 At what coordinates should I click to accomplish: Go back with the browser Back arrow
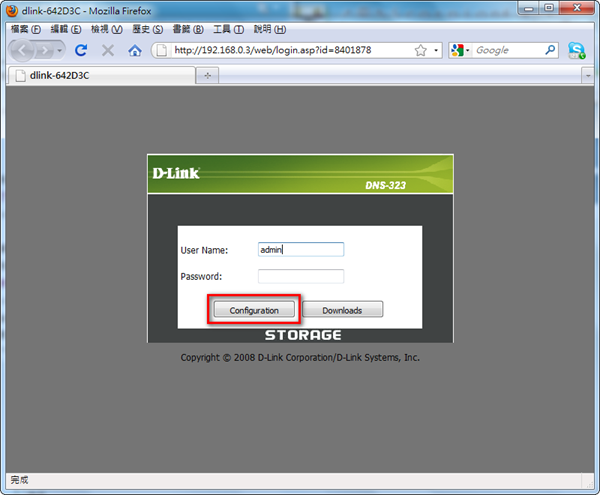(22, 50)
